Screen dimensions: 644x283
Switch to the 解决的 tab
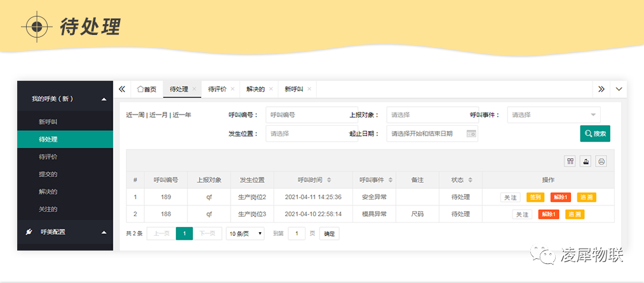[x=255, y=89]
